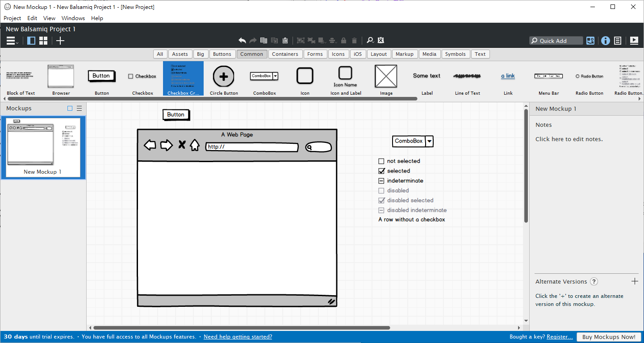Toggle the project info notes panel icon

point(618,41)
